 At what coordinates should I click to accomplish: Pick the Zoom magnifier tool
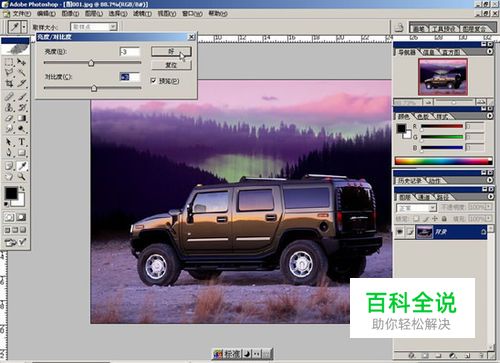click(x=22, y=176)
